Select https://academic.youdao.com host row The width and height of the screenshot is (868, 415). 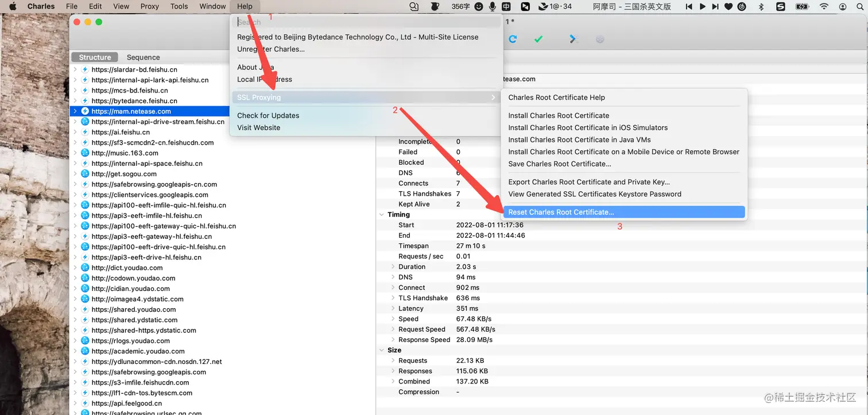138,351
